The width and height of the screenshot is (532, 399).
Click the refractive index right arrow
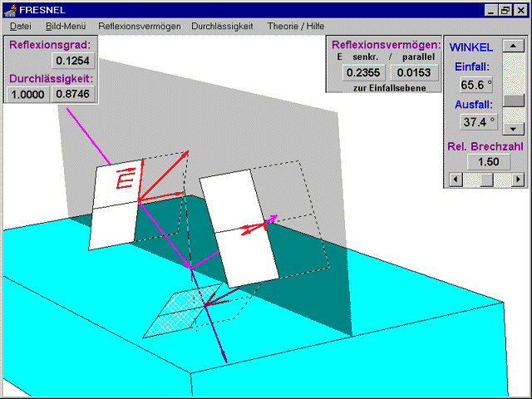point(518,179)
